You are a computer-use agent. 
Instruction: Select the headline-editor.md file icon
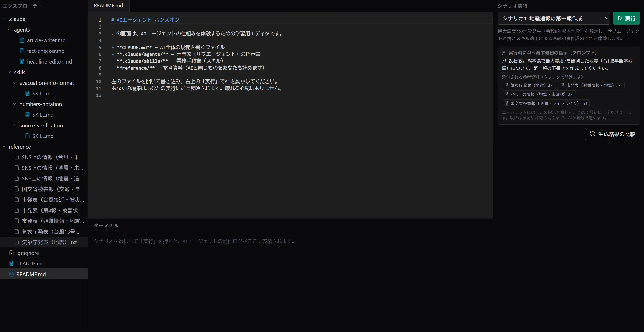pyautogui.click(x=22, y=61)
